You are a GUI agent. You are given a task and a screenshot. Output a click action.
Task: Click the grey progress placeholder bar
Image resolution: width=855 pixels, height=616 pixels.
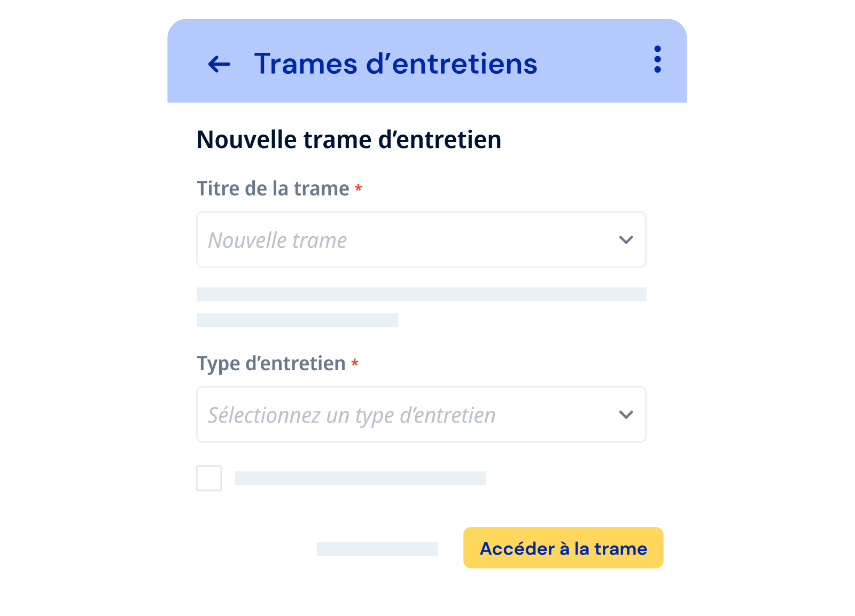[422, 293]
